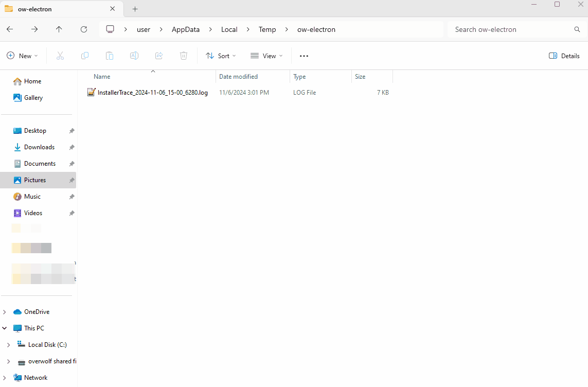Click the PC monitor icon in address bar

click(x=110, y=29)
